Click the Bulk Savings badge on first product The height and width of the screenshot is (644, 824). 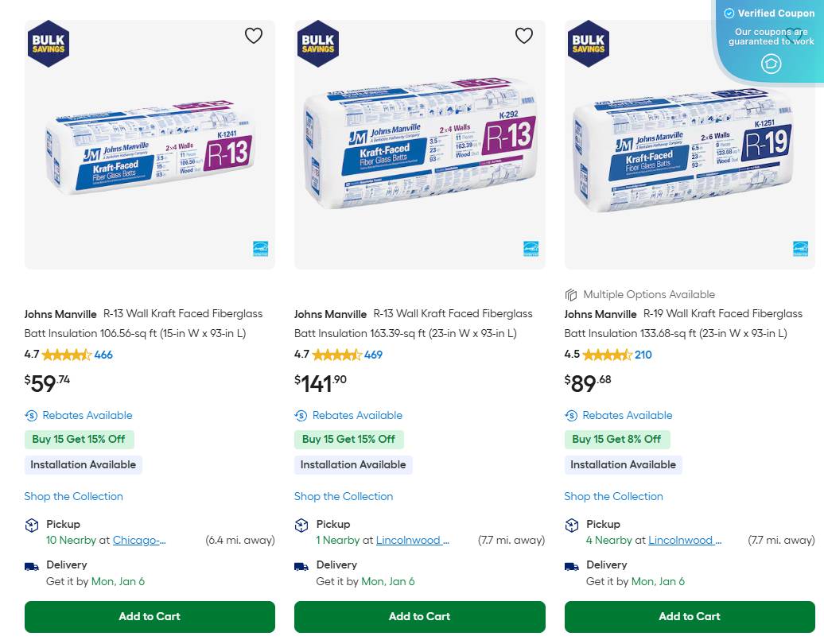click(x=49, y=44)
